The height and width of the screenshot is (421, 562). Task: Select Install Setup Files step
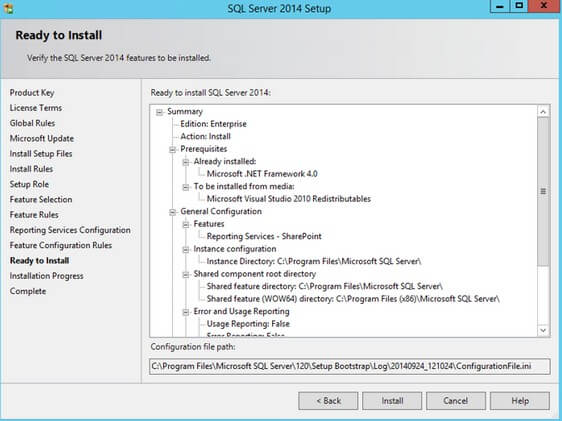point(41,154)
